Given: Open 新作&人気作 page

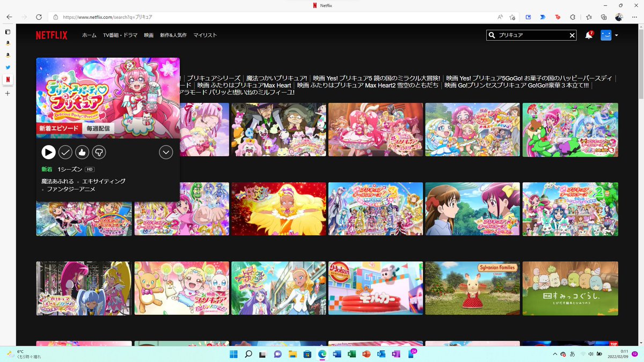Looking at the screenshot, I should (173, 35).
